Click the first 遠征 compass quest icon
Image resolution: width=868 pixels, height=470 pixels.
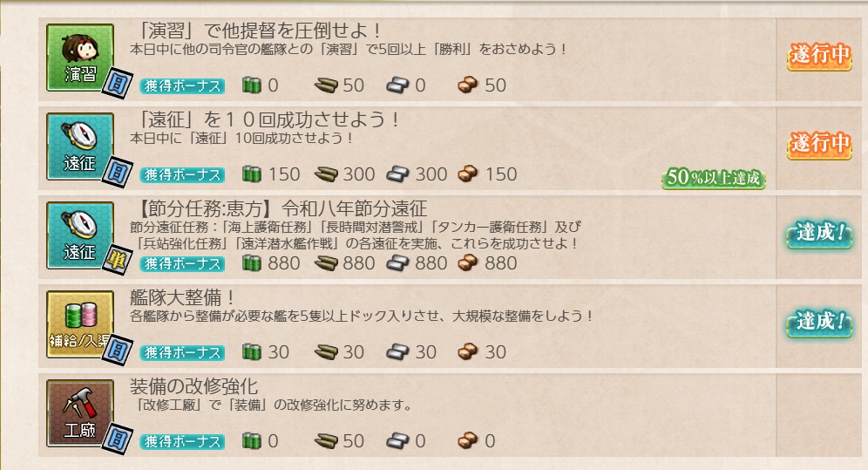79,146
